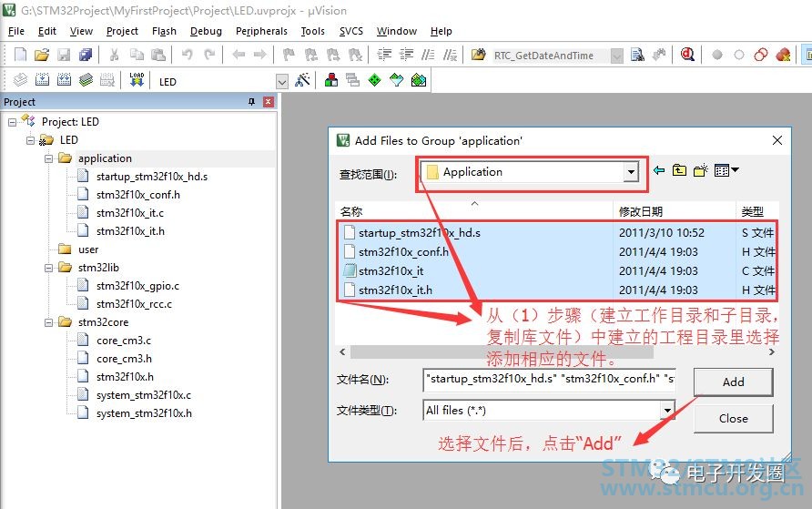Open the view menu icon in dialog
This screenshot has width=812, height=509.
tap(726, 170)
